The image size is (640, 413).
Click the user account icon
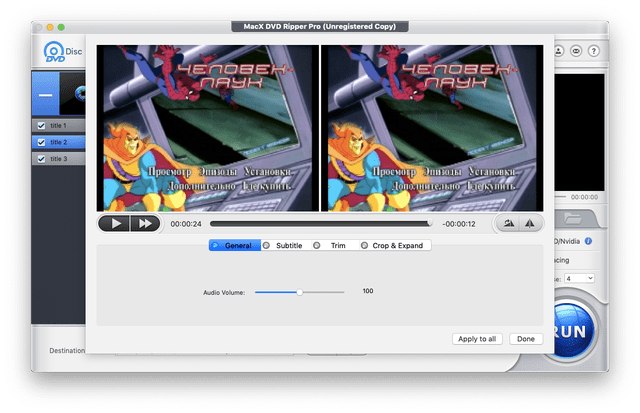point(559,51)
